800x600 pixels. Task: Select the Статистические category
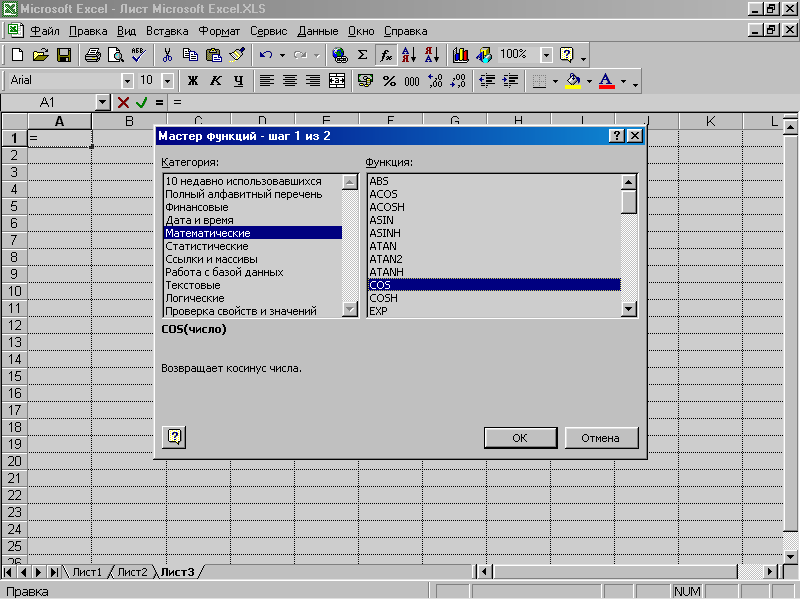coord(253,246)
